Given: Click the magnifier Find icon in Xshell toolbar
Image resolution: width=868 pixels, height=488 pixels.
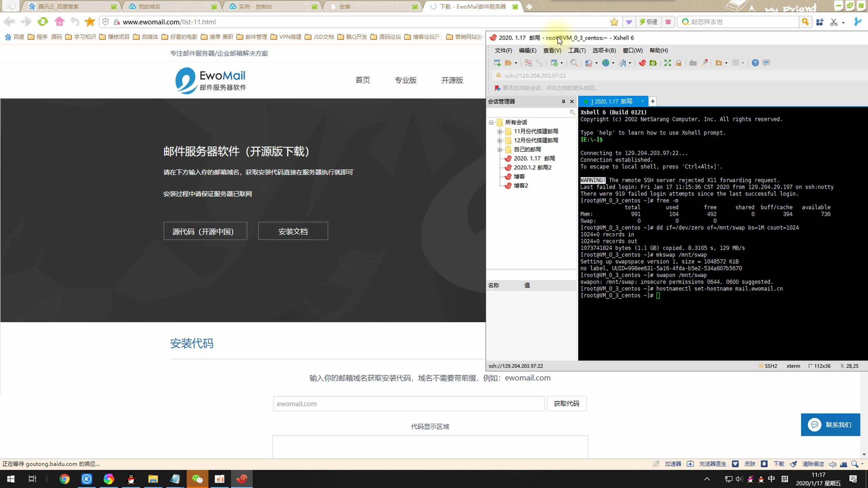Looking at the screenshot, I should pos(574,63).
